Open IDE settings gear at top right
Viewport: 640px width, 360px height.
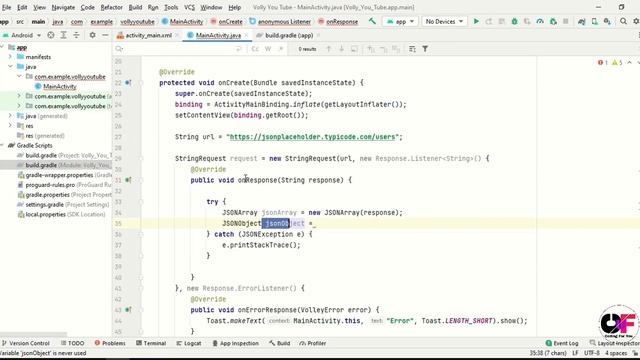pos(636,21)
